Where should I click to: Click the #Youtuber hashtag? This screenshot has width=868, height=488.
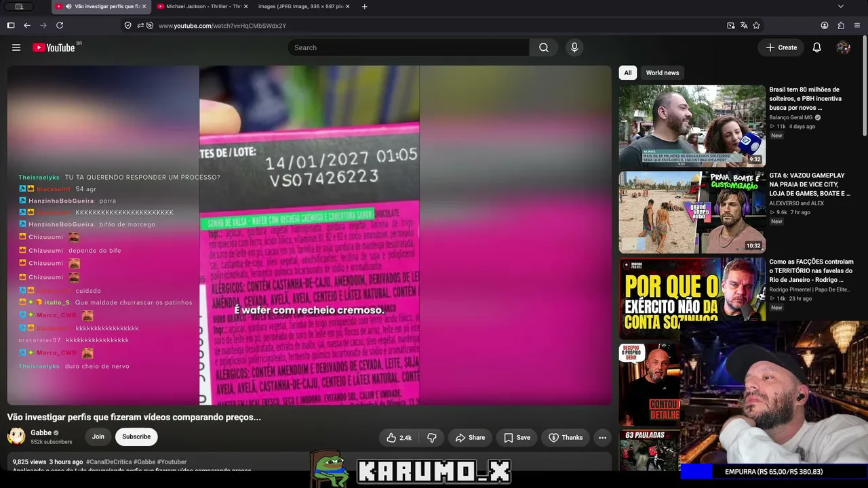point(172,462)
